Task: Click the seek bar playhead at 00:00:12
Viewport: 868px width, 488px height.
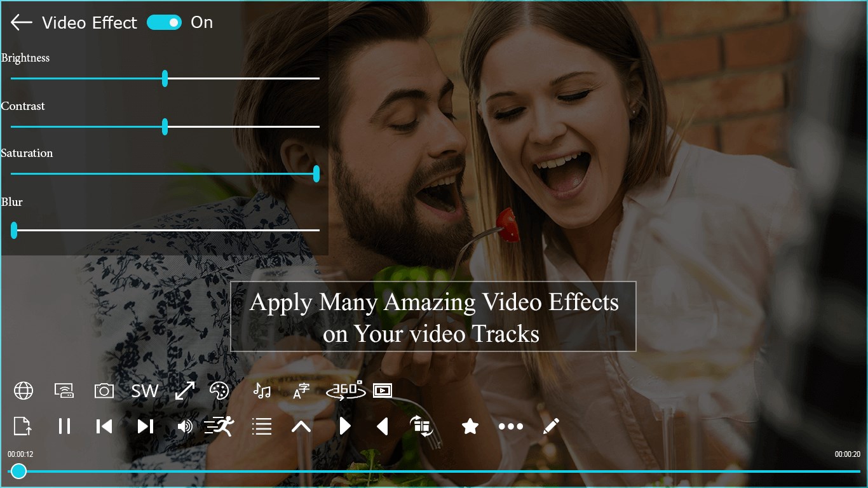Action: point(19,471)
